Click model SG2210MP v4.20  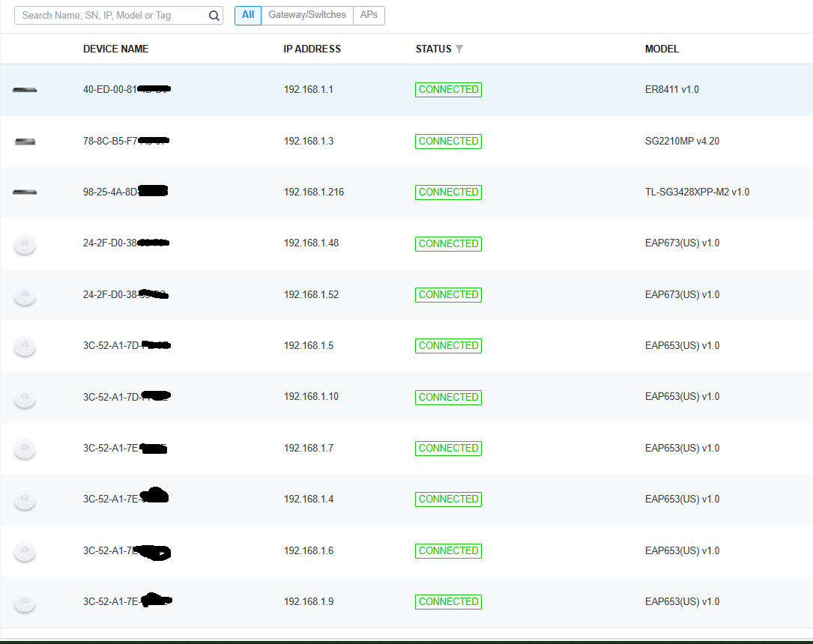click(683, 141)
